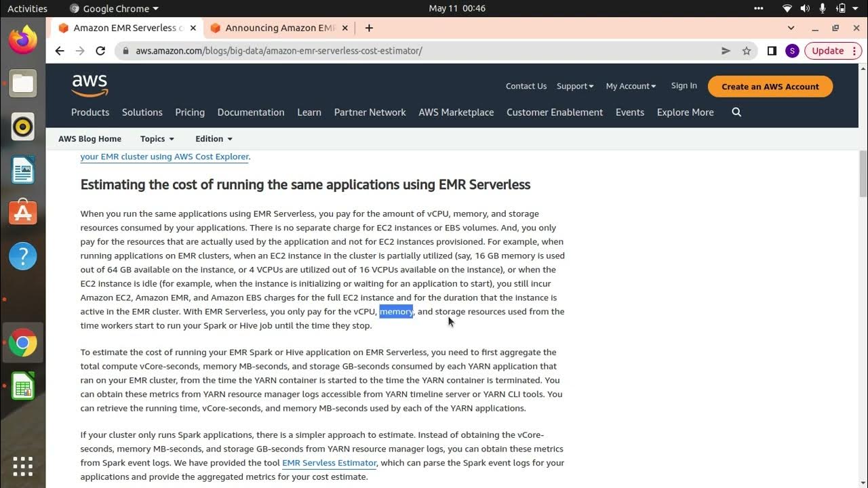Image resolution: width=868 pixels, height=488 pixels.
Task: Open the Solutions menu
Action: [x=142, y=113]
